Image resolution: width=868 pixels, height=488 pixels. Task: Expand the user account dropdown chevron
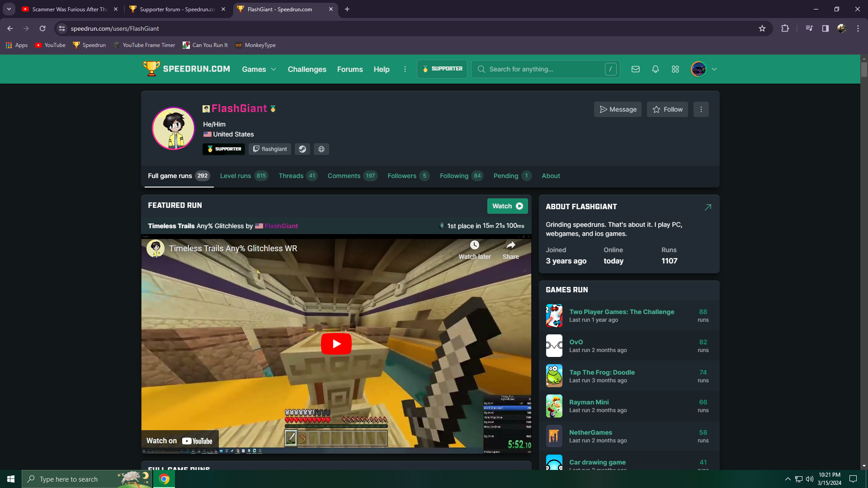tap(714, 69)
